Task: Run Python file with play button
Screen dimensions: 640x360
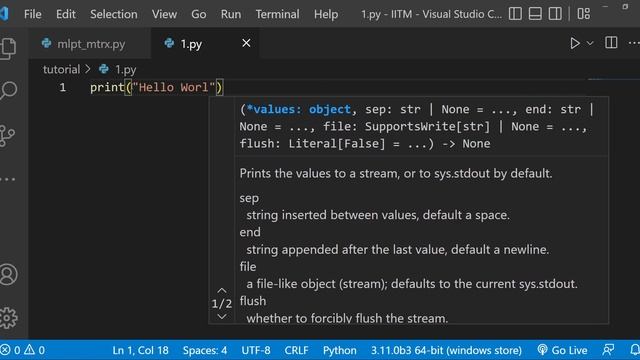Action: (575, 43)
